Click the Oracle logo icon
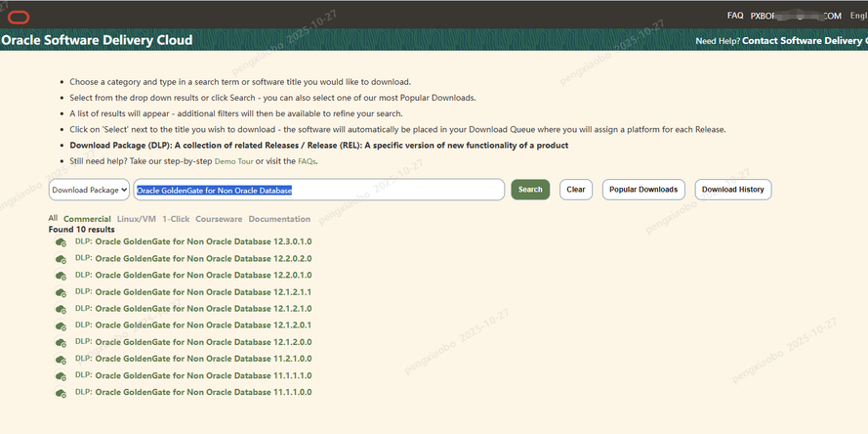 [x=17, y=15]
